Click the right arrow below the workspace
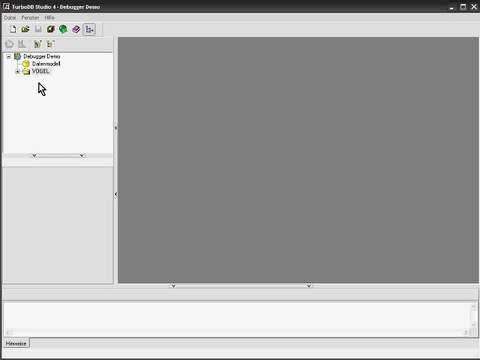Screen dimensions: 480x360 309,286
